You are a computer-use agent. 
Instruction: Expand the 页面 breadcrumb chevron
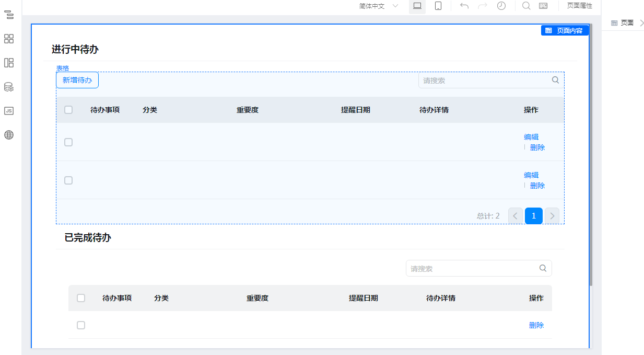(641, 22)
